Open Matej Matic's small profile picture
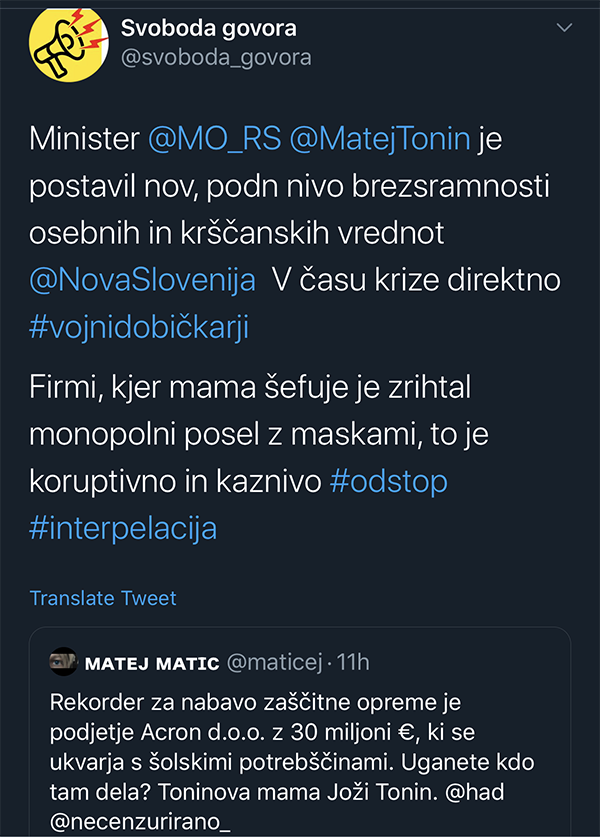This screenshot has width=600, height=837. click(63, 661)
